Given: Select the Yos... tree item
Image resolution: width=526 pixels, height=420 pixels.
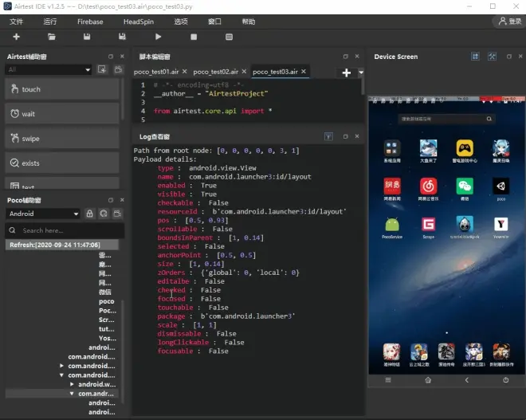Looking at the screenshot, I should click(108, 338).
